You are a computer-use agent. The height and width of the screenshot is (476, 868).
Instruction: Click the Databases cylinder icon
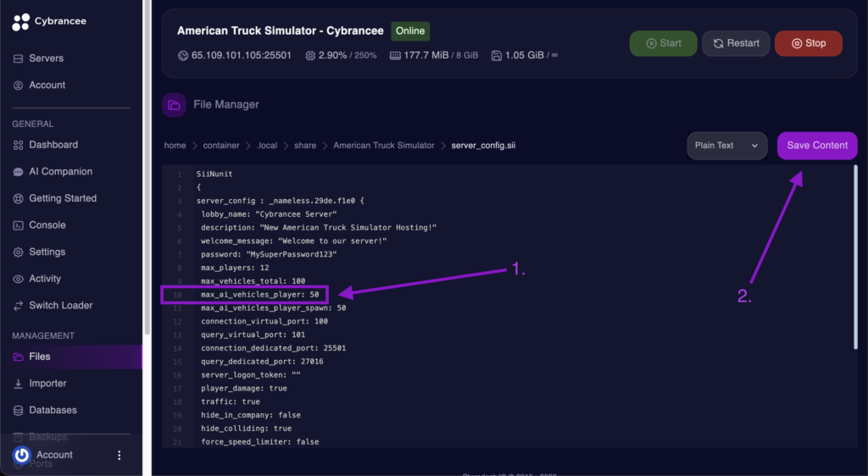tap(19, 410)
